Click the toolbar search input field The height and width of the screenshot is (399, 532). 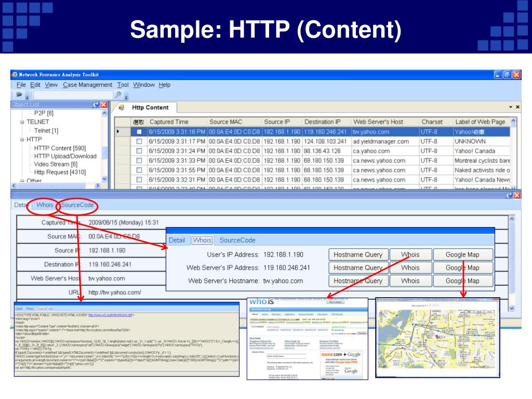pos(73,95)
